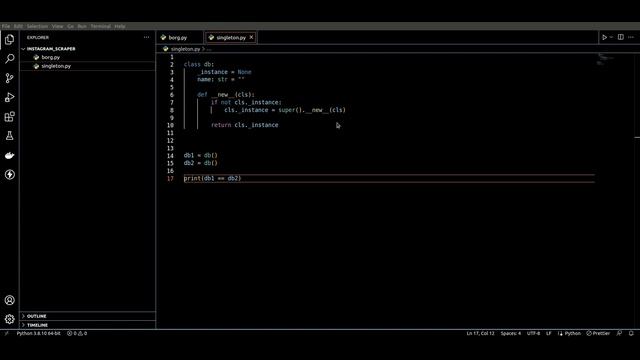Open the Accounts icon
Image resolution: width=640 pixels, height=360 pixels.
9,300
